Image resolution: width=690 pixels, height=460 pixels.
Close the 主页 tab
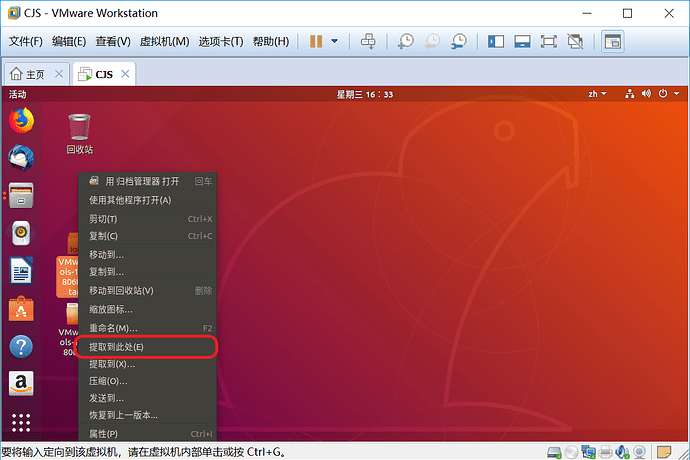59,74
